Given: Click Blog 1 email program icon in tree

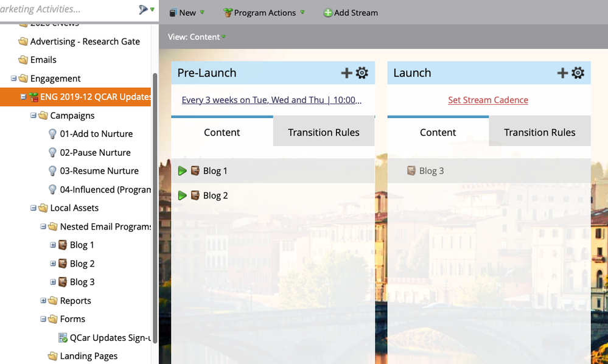Looking at the screenshot, I should (63, 245).
